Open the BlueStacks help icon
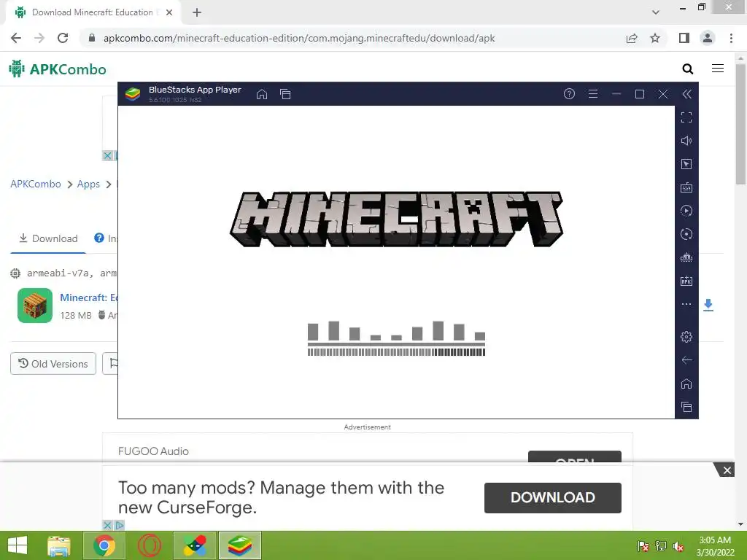The width and height of the screenshot is (747, 560). (569, 94)
